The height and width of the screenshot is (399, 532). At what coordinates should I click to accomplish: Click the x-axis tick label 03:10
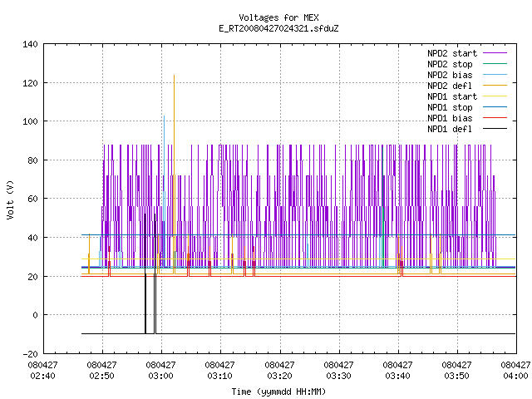pyautogui.click(x=219, y=376)
